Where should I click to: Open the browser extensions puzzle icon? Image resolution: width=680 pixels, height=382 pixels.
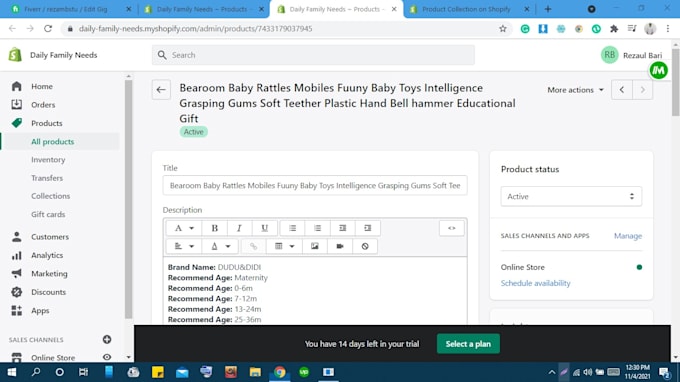[x=614, y=29]
